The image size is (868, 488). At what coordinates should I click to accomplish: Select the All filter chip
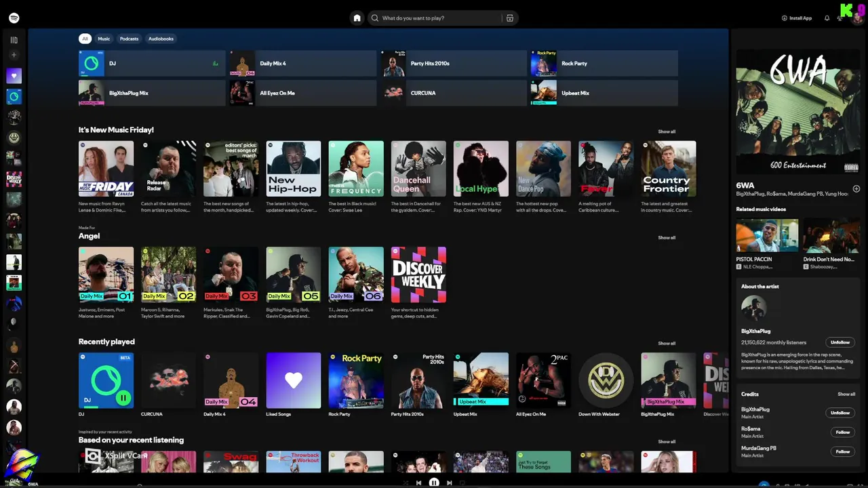coord(85,39)
